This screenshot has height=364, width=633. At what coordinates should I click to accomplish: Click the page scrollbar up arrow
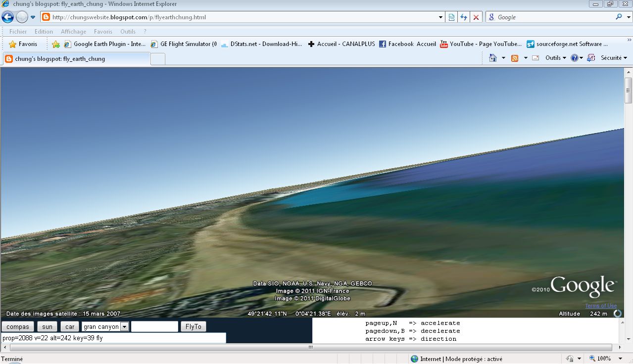pyautogui.click(x=629, y=71)
